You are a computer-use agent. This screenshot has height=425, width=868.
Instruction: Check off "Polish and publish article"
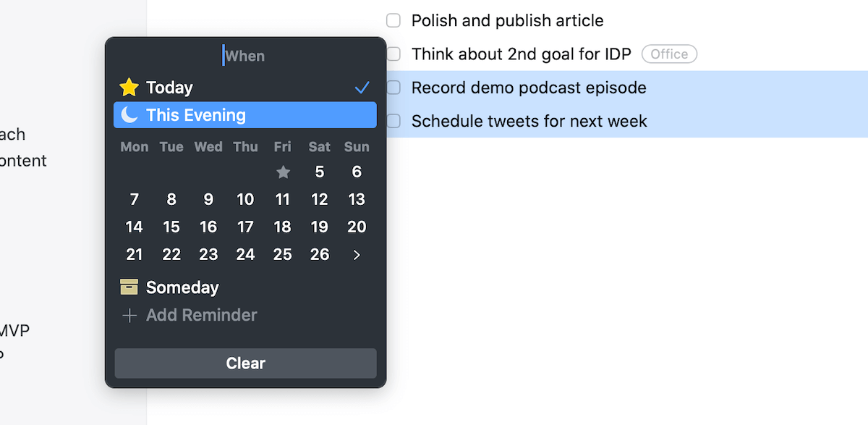tap(393, 20)
